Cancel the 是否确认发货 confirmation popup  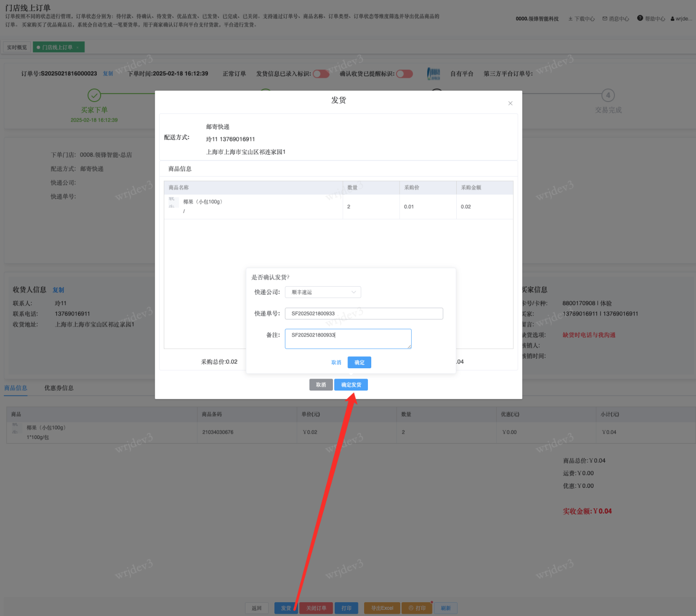click(336, 363)
